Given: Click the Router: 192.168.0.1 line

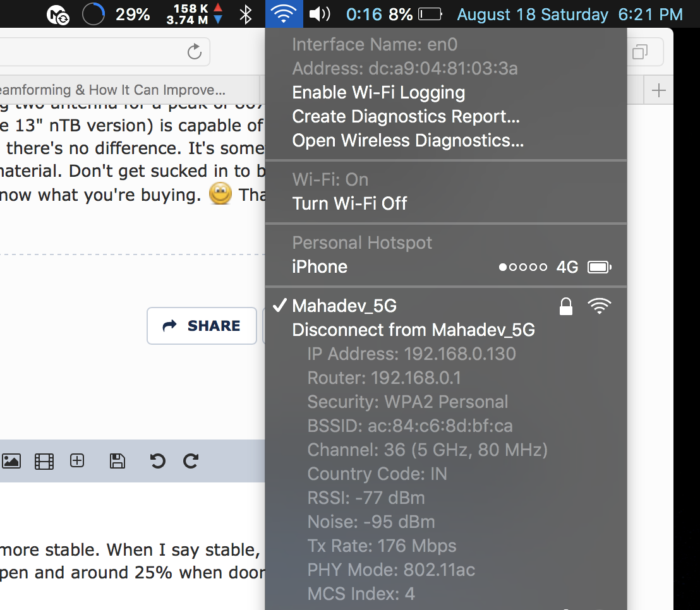Looking at the screenshot, I should (x=384, y=378).
